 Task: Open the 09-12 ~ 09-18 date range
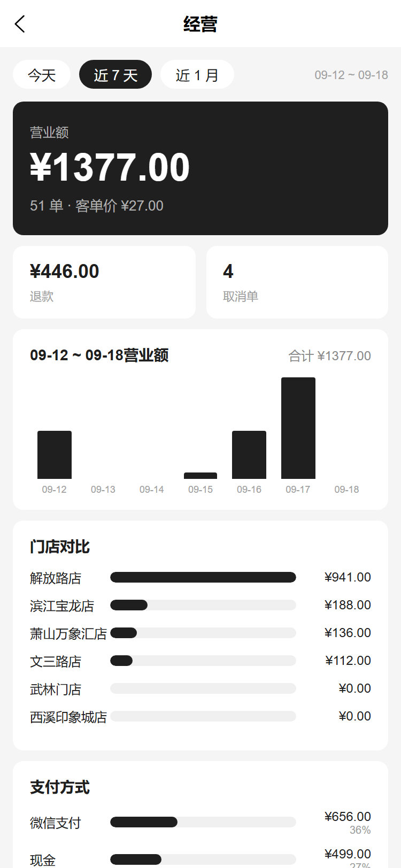tap(351, 75)
